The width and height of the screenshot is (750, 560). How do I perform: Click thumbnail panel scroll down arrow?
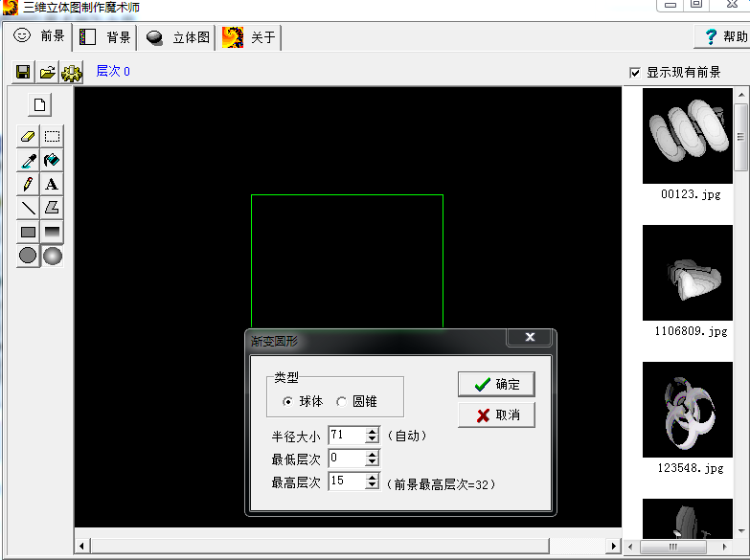tap(741, 531)
